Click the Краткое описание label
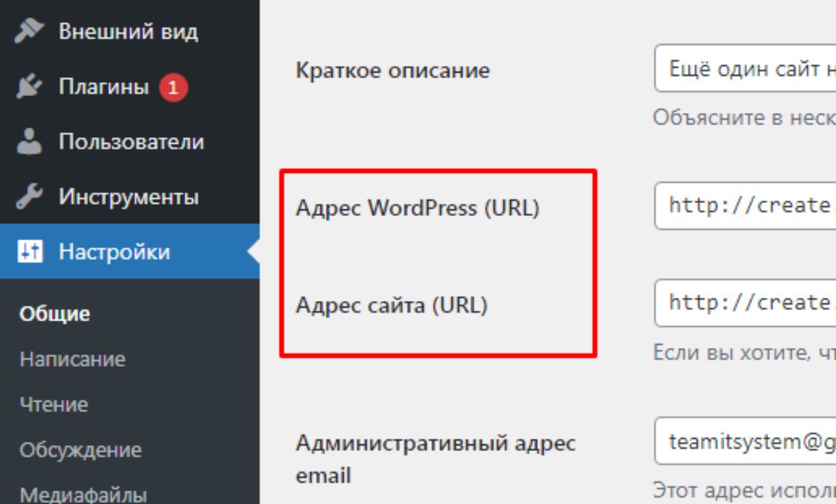Screen dimensions: 836x504 point(393,70)
